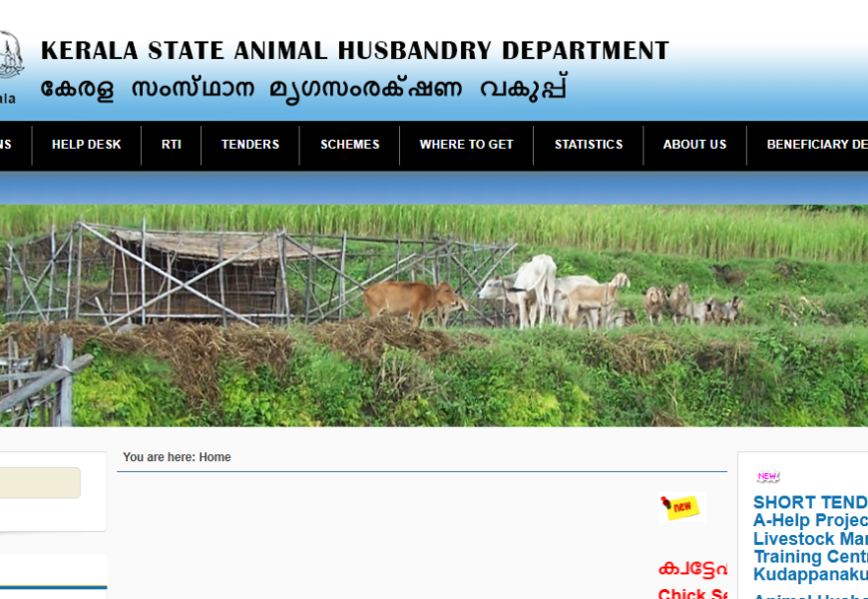Click the Home breadcrumb link
Screen dimensions: 868x599
215,457
